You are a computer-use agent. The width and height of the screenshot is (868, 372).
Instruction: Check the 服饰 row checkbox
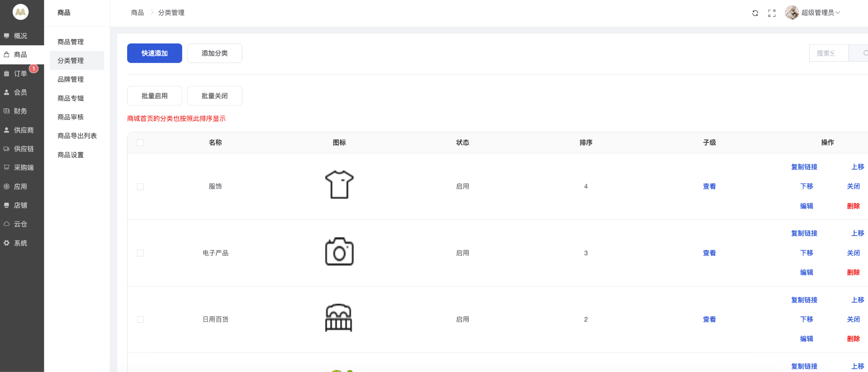coord(141,187)
